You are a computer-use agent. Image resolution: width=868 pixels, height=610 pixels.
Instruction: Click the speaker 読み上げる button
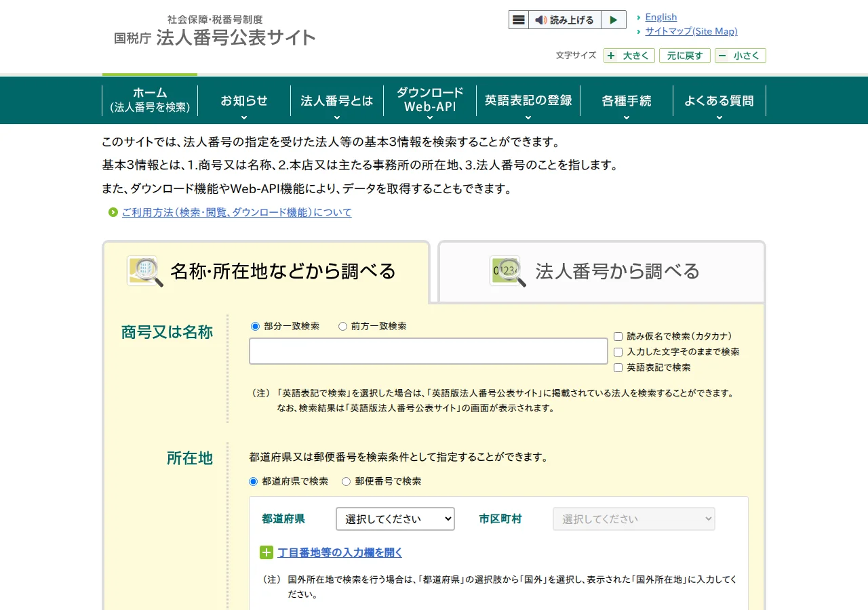pos(564,20)
